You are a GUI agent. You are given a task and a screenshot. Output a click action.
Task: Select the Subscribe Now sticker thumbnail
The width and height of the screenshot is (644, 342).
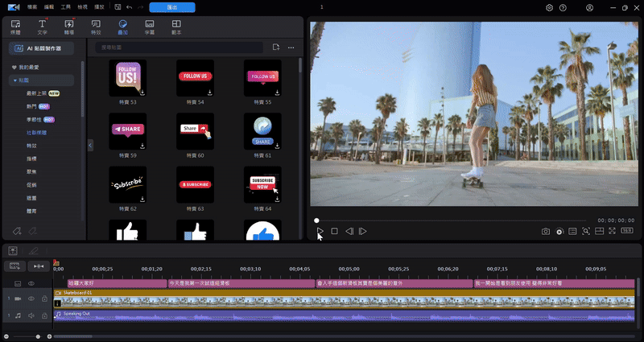click(x=262, y=184)
